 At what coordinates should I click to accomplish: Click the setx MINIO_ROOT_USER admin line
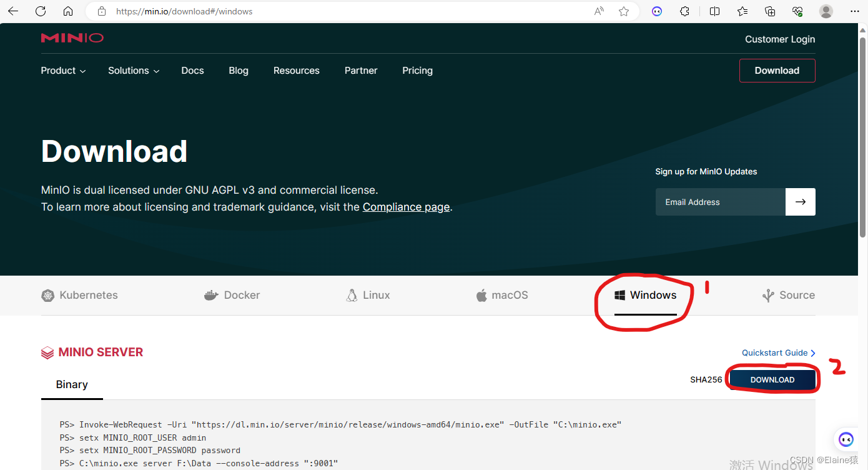[133, 437]
